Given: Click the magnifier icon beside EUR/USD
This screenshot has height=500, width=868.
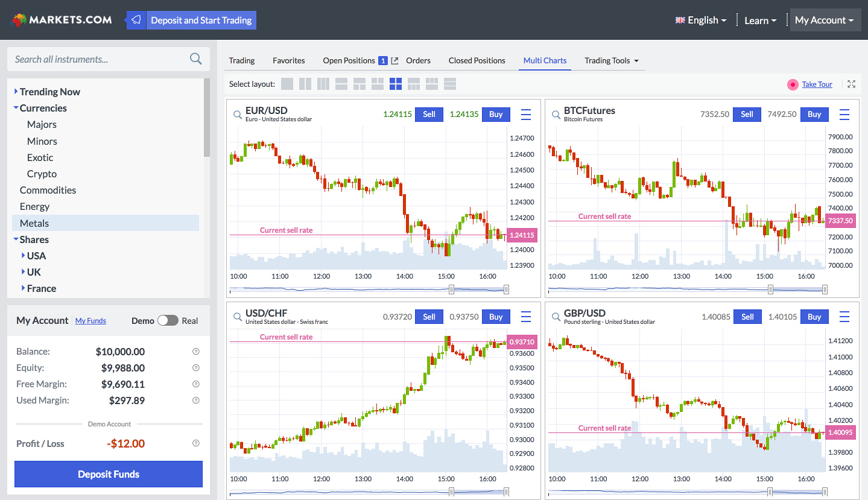Looking at the screenshot, I should (237, 114).
